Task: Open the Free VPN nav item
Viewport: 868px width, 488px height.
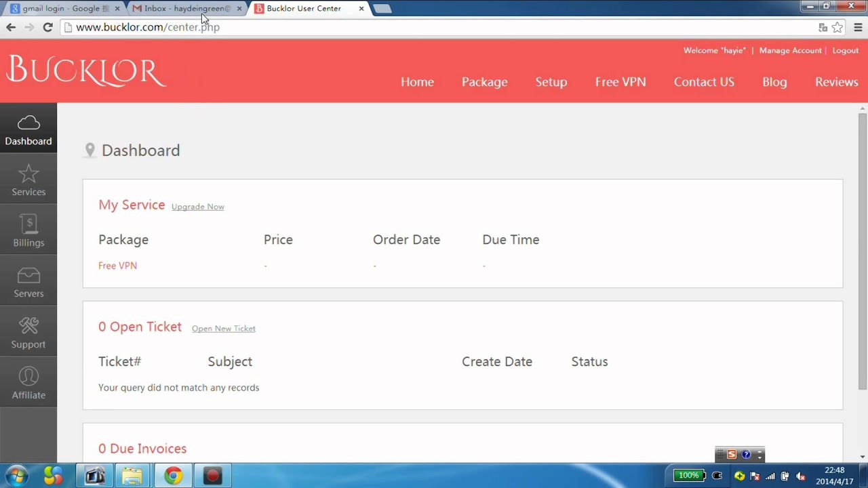Action: (620, 82)
